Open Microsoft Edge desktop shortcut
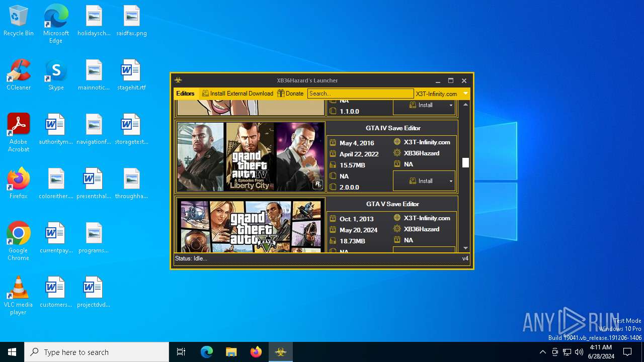 coord(56,24)
